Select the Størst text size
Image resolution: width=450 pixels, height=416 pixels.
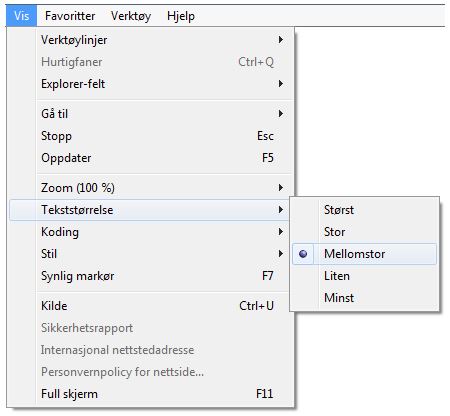coord(365,210)
